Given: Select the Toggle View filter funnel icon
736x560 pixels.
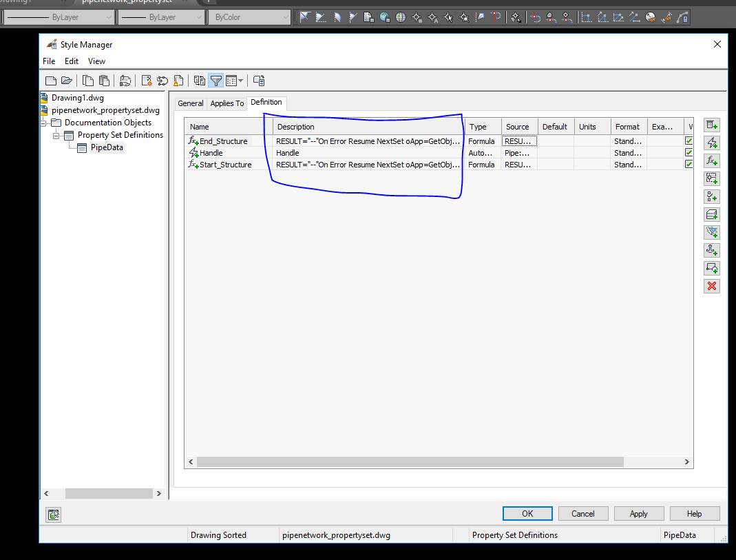Looking at the screenshot, I should pyautogui.click(x=215, y=81).
